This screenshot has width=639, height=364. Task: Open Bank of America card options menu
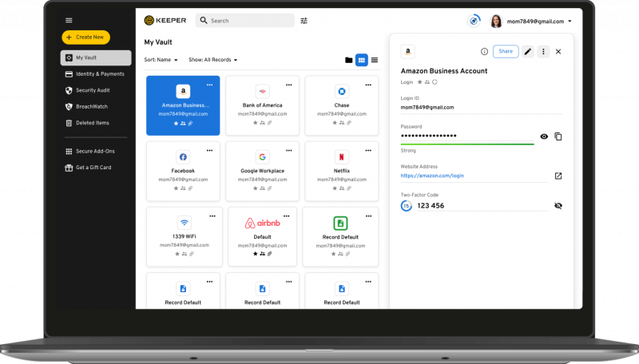(x=289, y=85)
